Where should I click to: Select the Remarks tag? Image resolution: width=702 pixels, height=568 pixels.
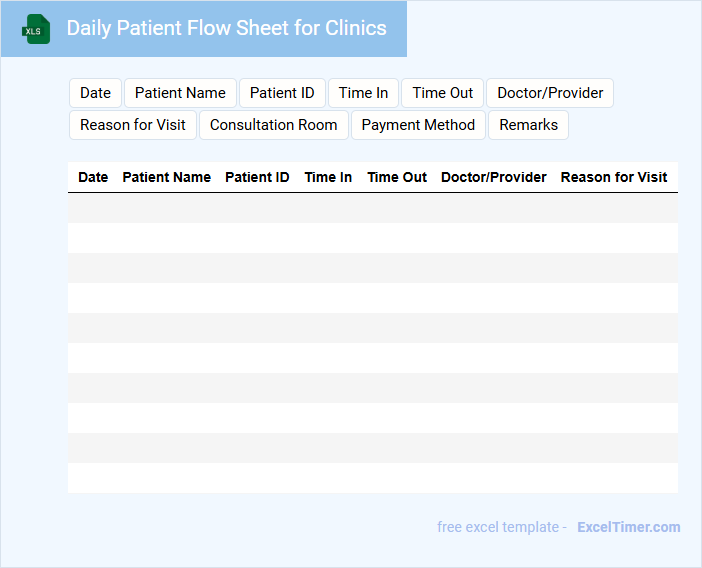528,125
